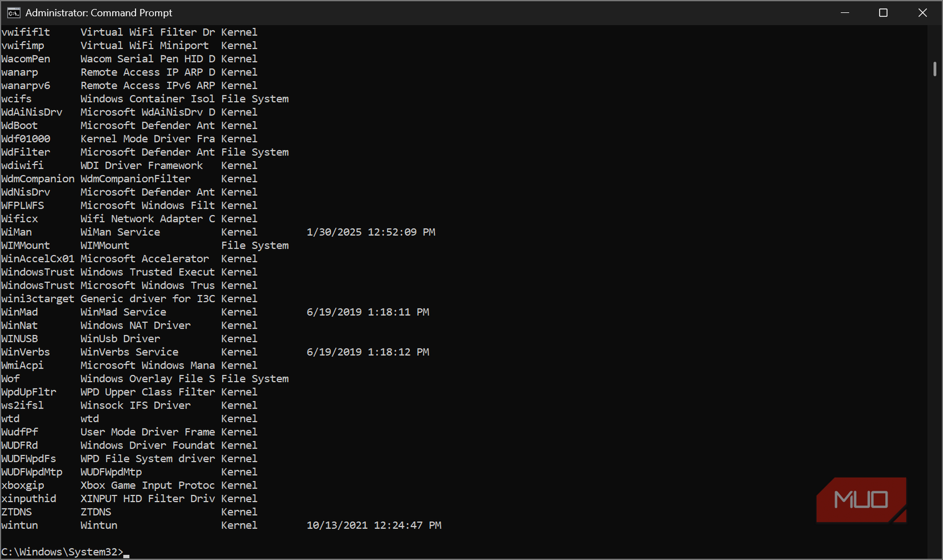The width and height of the screenshot is (943, 560).
Task: Click the WINUSB module name
Action: [x=19, y=339]
